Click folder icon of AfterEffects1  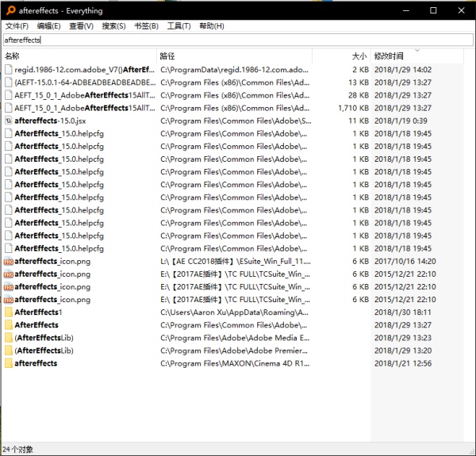point(9,312)
